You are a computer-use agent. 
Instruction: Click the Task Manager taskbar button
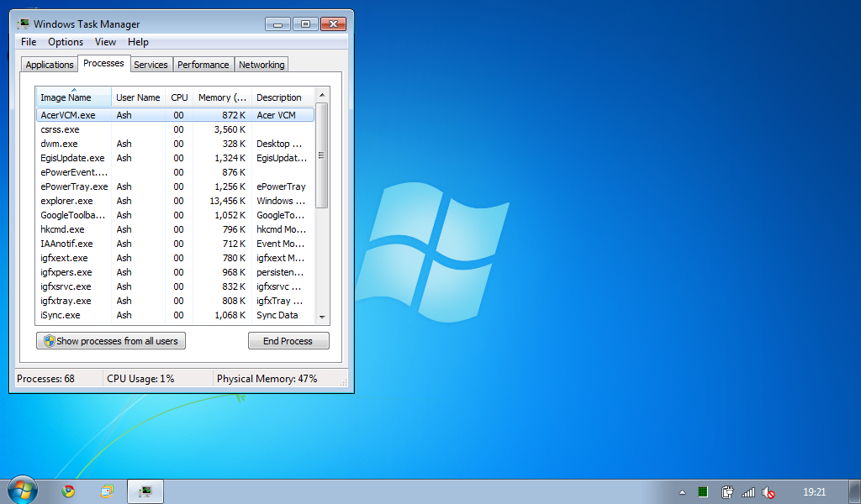145,491
